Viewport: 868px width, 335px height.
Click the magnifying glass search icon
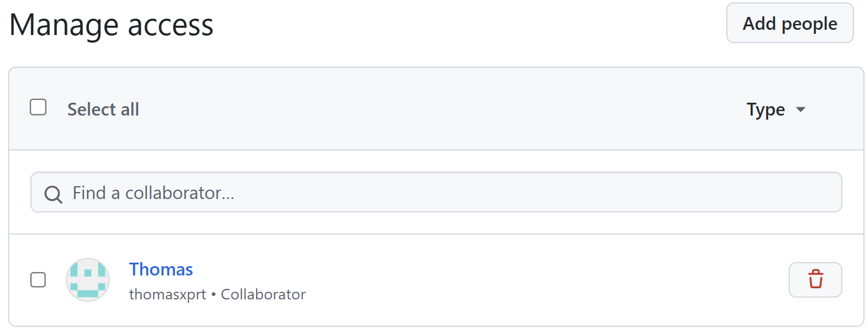coord(53,194)
